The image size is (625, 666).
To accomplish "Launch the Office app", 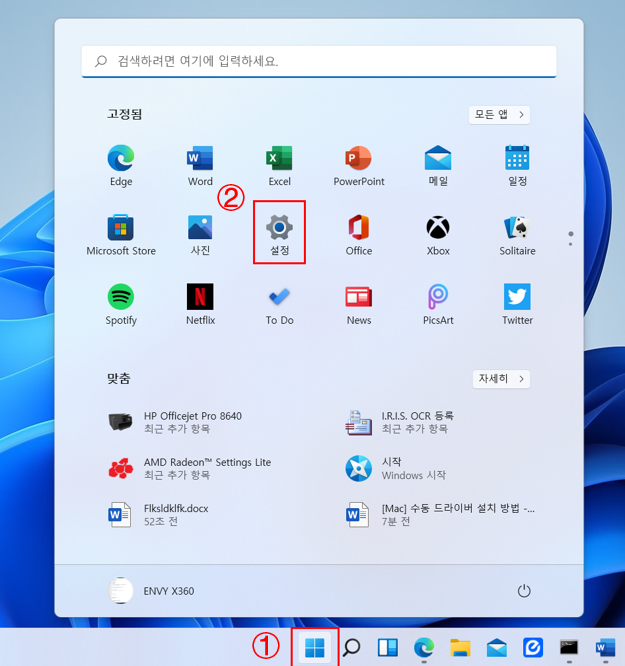I will point(359,235).
